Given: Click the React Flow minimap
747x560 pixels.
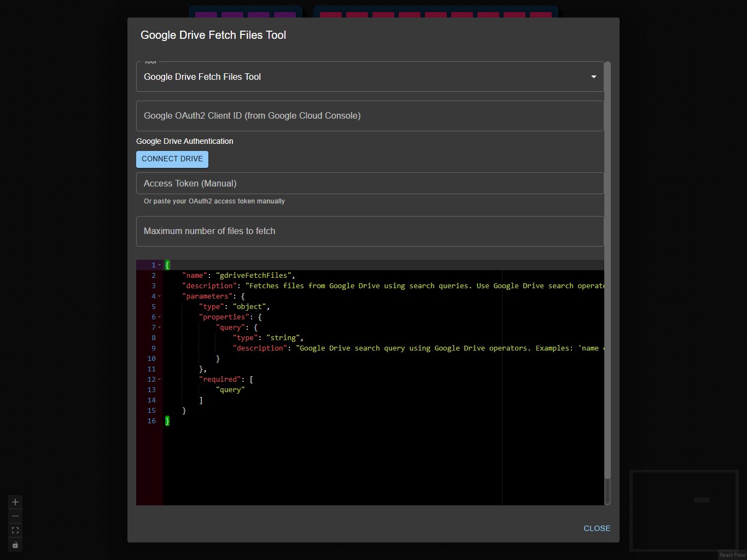Looking at the screenshot, I should pyautogui.click(x=684, y=510).
